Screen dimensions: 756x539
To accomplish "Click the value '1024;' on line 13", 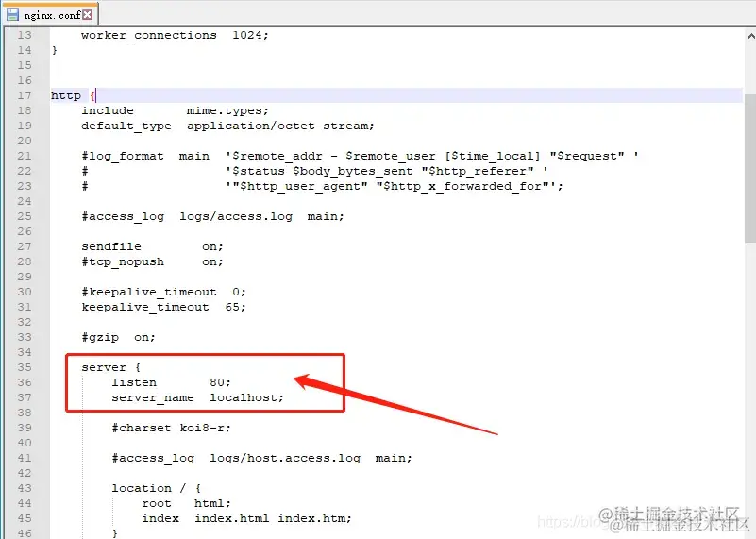I will tap(250, 35).
